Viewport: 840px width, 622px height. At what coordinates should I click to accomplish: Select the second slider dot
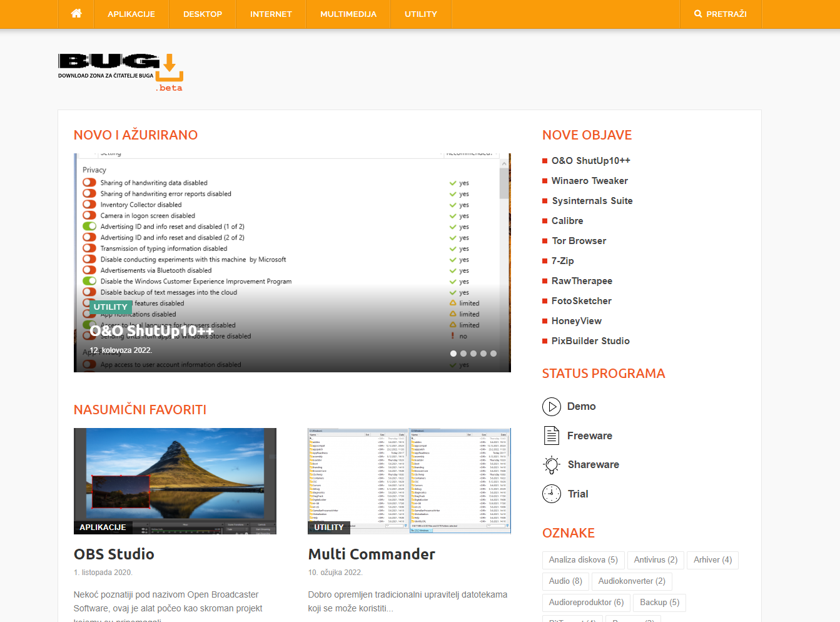point(463,354)
